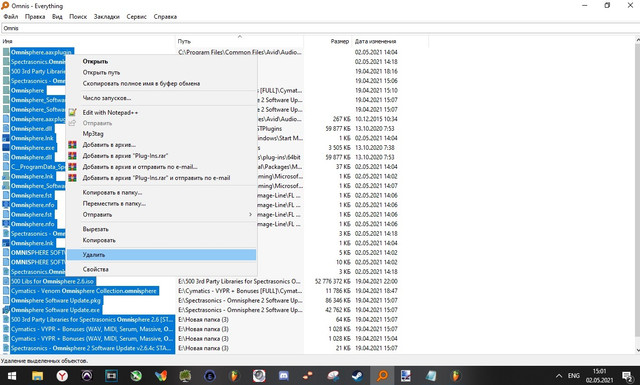Select the 'Omnisphere.exe' file row
The image size is (640, 385).
coord(32,147)
